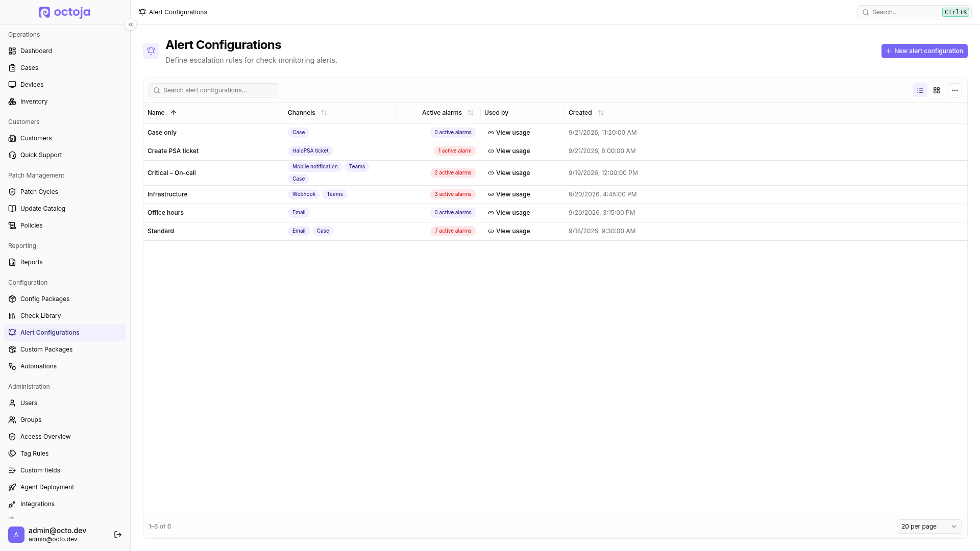Screen dimensions: 980x551
Task: View usage for Standard
Action: tap(509, 231)
